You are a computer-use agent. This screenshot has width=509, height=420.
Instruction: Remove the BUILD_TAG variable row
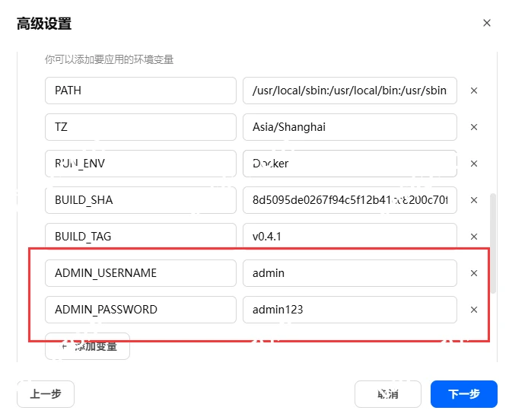pos(473,237)
